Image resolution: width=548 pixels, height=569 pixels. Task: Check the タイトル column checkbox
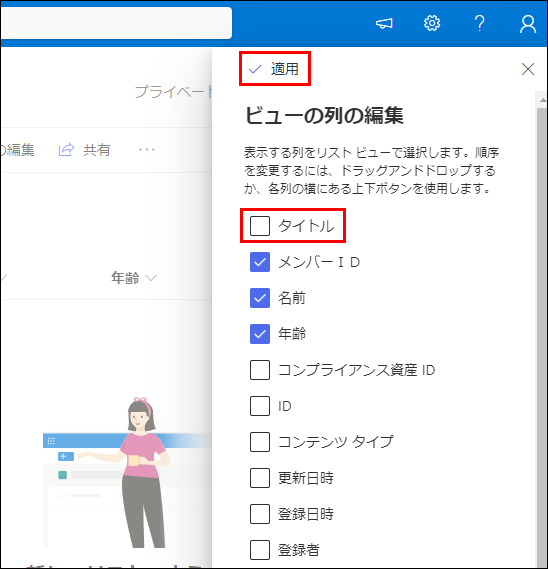260,226
